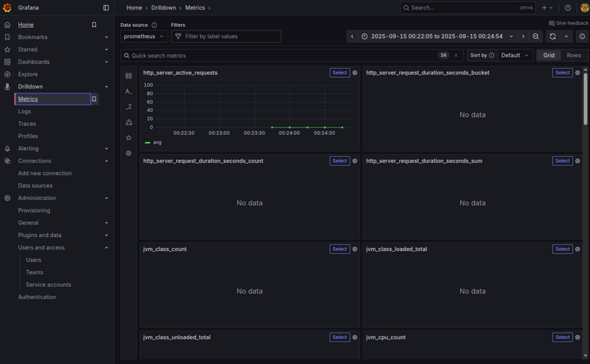Click the zoom out time range icon
590x364 pixels.
536,36
